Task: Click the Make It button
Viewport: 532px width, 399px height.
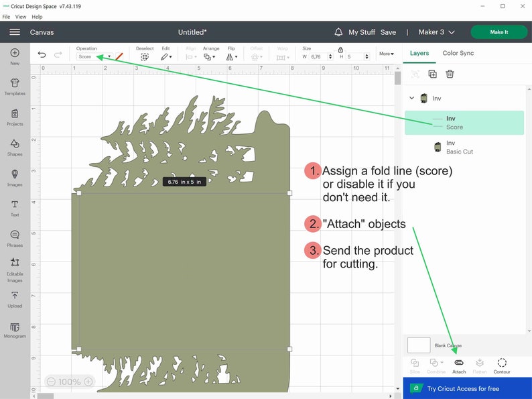Action: click(498, 32)
